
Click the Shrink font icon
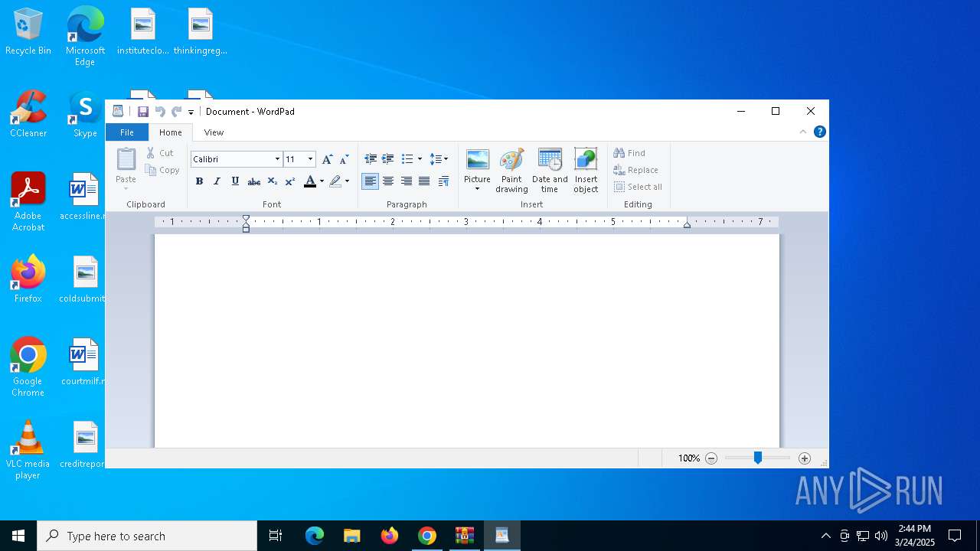[344, 159]
